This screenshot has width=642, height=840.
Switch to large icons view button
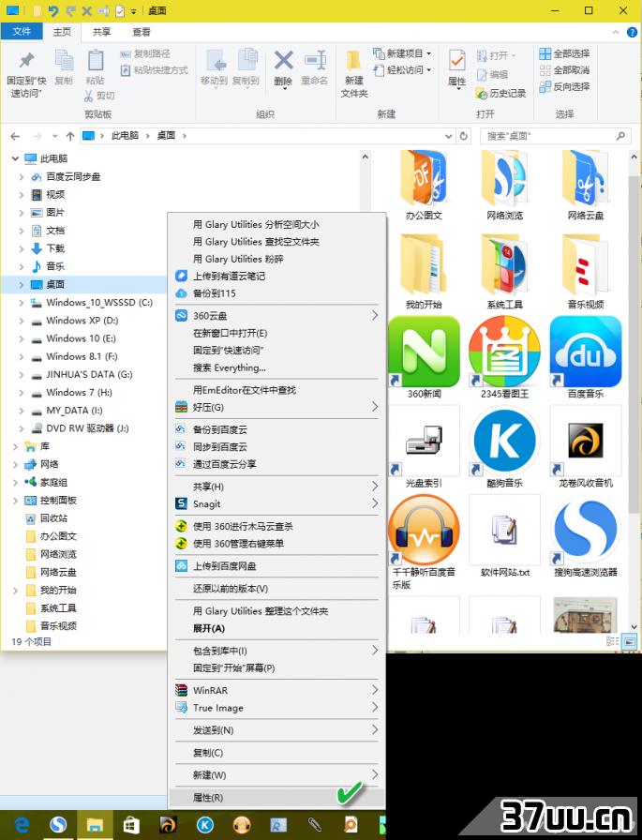pos(629,641)
